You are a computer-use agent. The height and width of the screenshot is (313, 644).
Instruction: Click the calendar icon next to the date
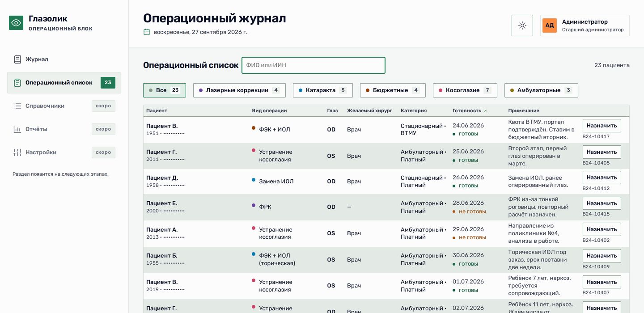tap(147, 32)
